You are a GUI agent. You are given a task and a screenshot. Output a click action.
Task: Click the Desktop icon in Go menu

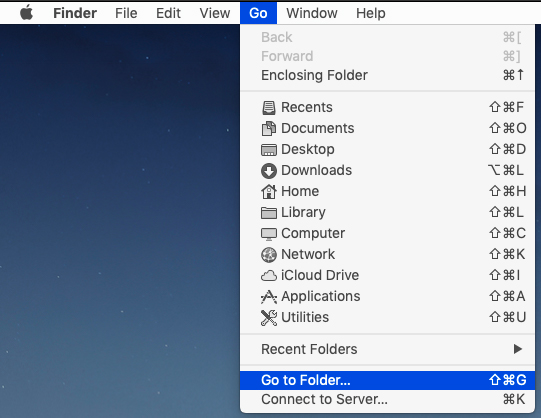(x=269, y=150)
